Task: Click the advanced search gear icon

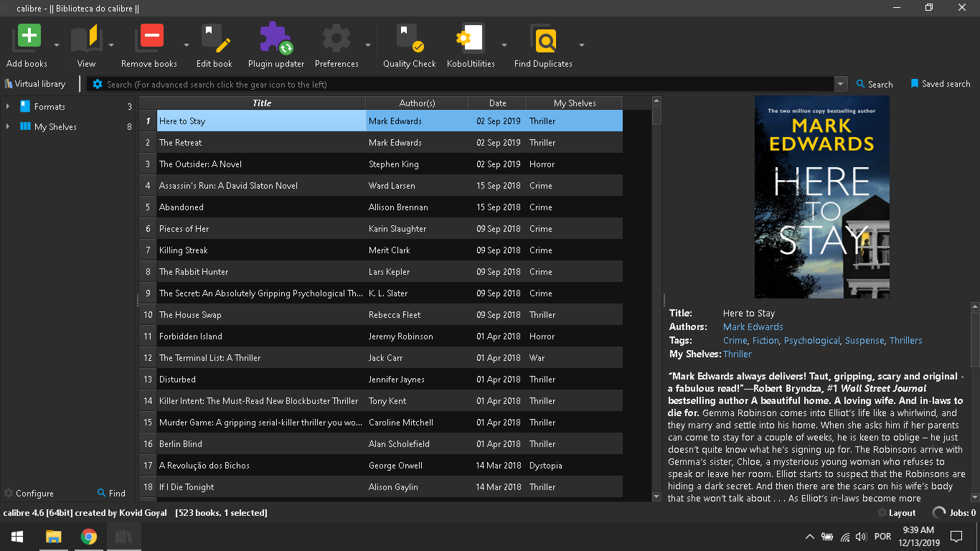Action: tap(98, 84)
